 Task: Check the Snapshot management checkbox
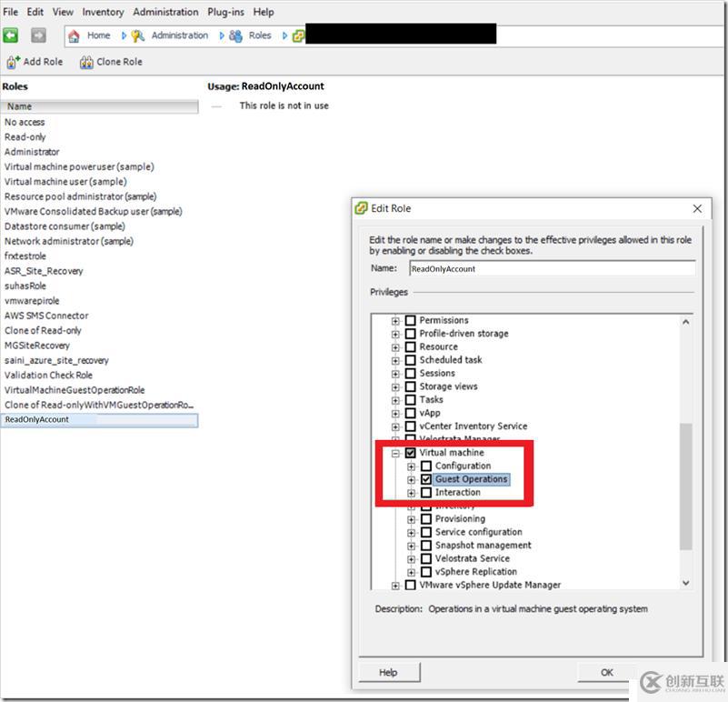point(426,546)
